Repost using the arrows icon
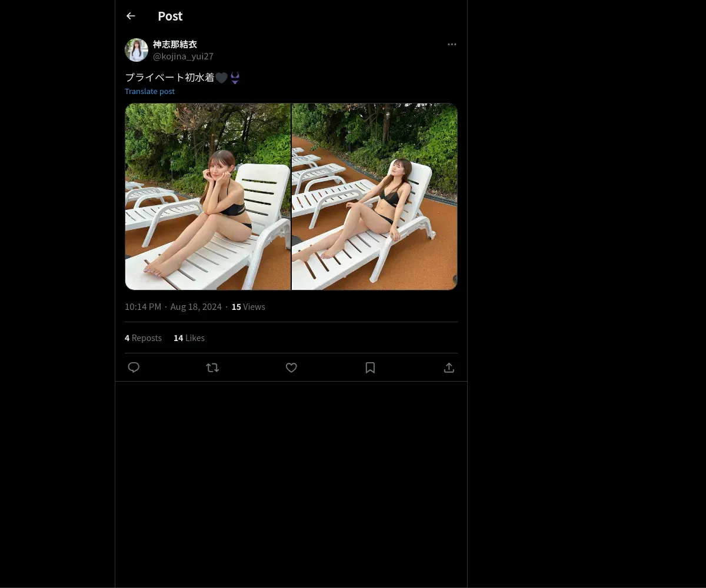 coord(212,367)
